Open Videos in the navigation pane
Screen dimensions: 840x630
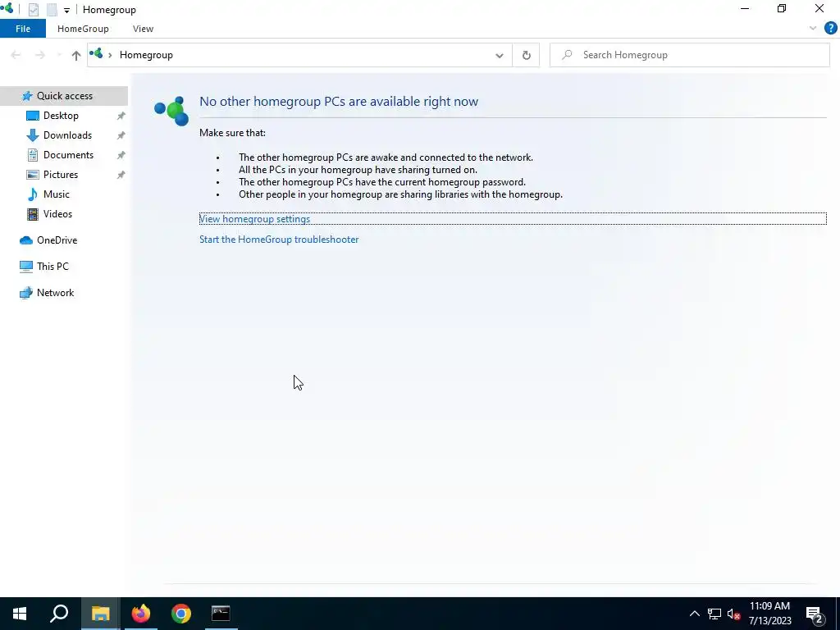[57, 214]
